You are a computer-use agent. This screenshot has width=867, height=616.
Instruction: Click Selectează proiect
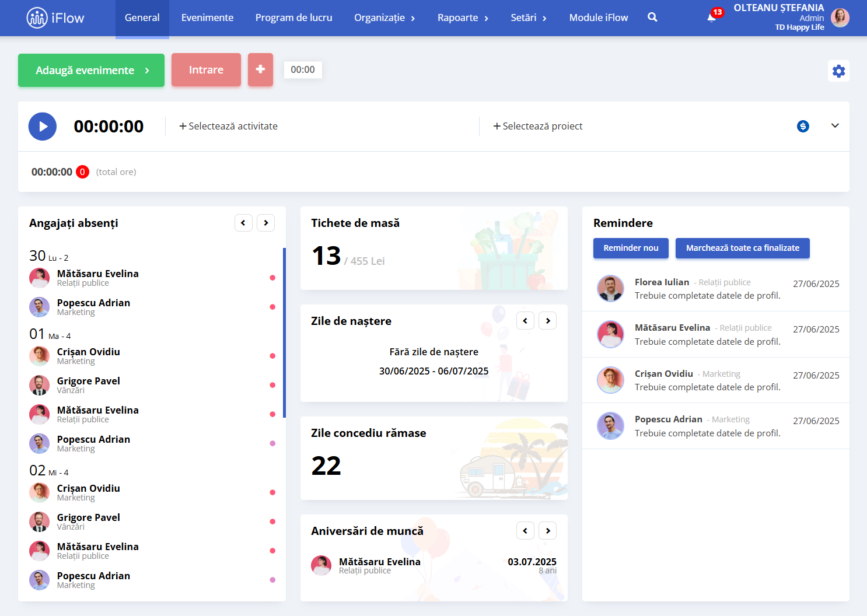pyautogui.click(x=537, y=126)
